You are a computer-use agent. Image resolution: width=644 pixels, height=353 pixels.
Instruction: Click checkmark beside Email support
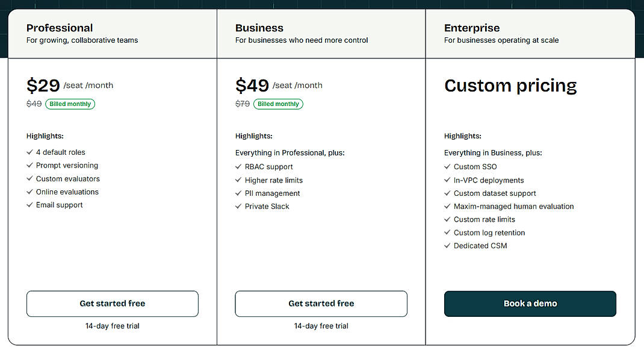(x=29, y=205)
